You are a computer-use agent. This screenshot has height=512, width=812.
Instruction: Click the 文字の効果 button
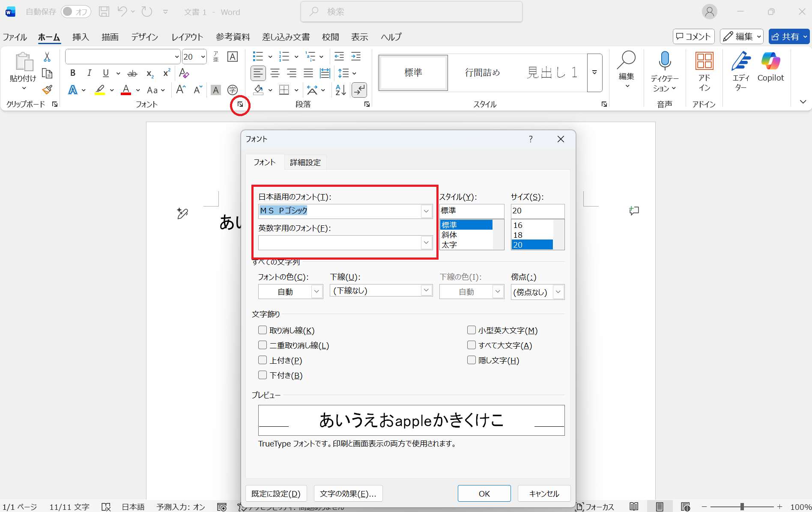coord(348,494)
